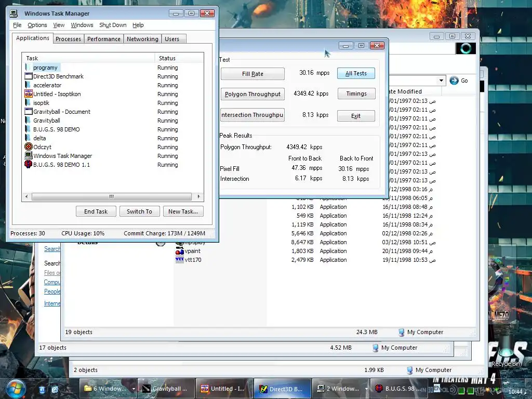Click the first quick launch icon beside Start

click(x=42, y=390)
